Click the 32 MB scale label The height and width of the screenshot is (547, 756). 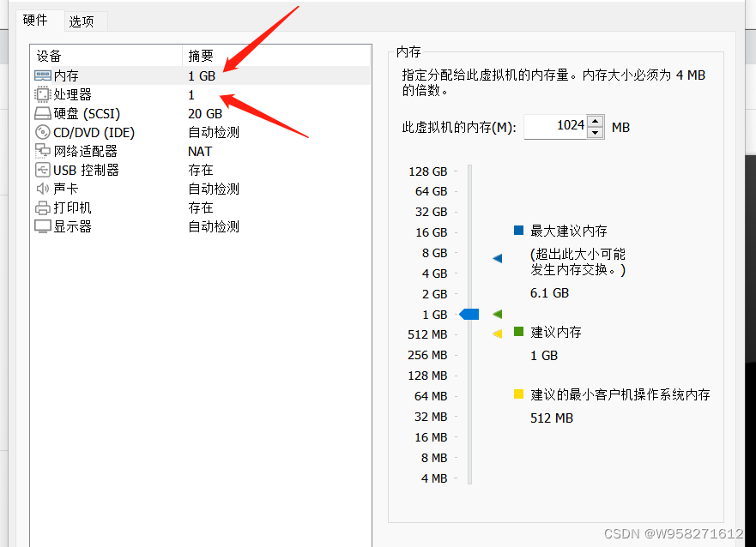pos(431,417)
